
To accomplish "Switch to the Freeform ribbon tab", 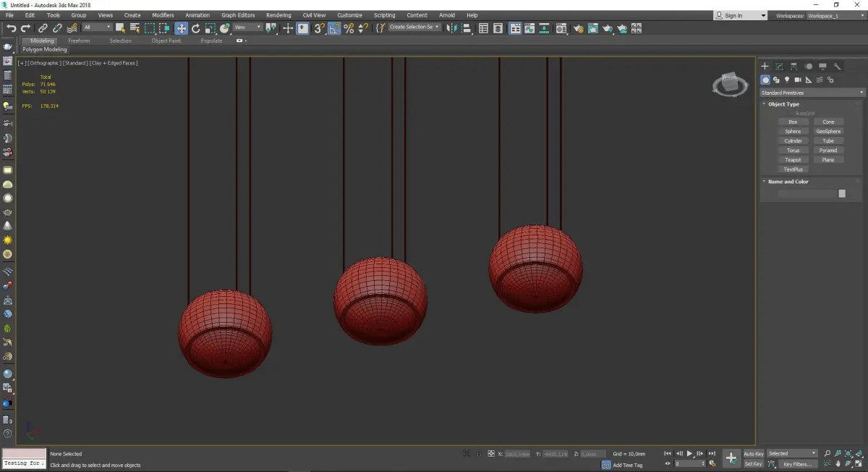I will (79, 41).
